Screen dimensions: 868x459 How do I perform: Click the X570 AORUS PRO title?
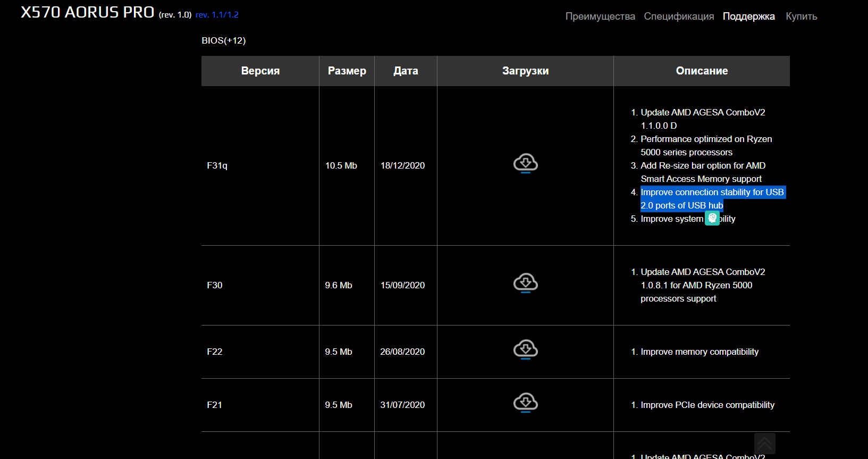pos(88,12)
